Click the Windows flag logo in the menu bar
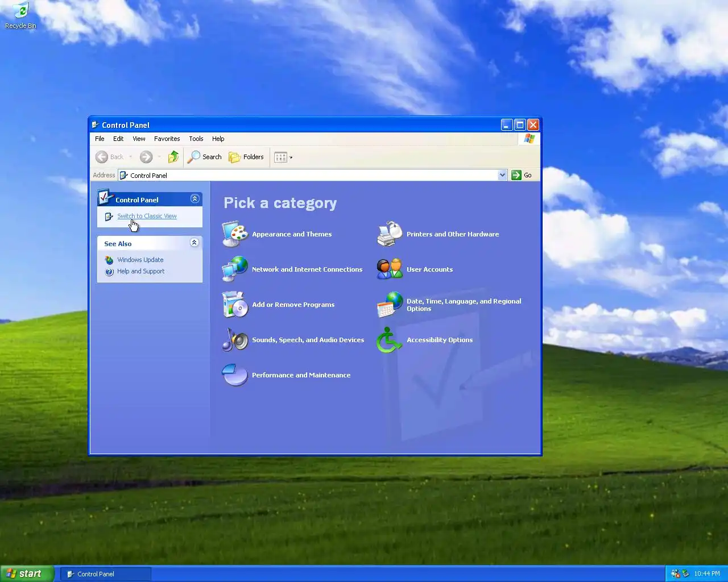The image size is (728, 582). tap(530, 139)
